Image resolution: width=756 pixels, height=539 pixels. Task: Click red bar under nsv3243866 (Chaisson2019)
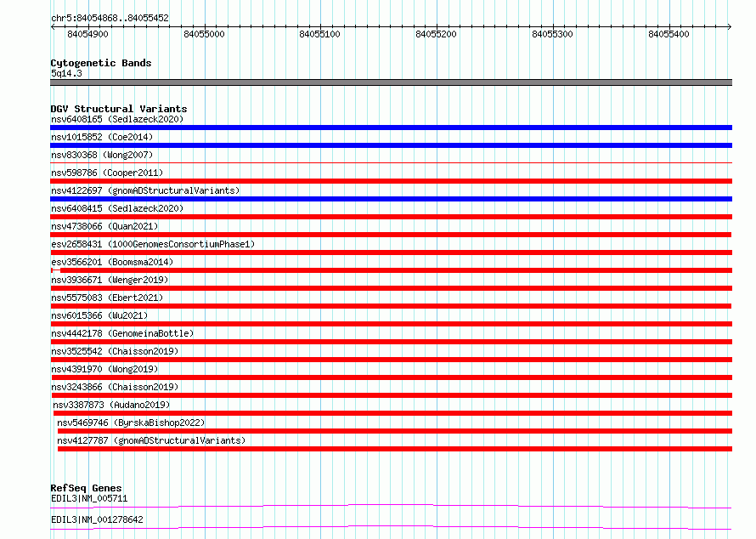(x=391, y=395)
